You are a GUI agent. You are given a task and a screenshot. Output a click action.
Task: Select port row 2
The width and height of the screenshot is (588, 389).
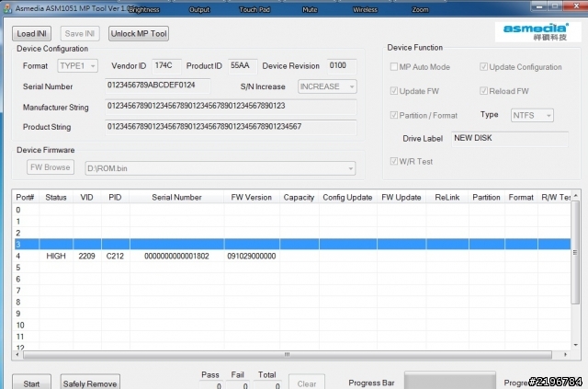pyautogui.click(x=292, y=233)
